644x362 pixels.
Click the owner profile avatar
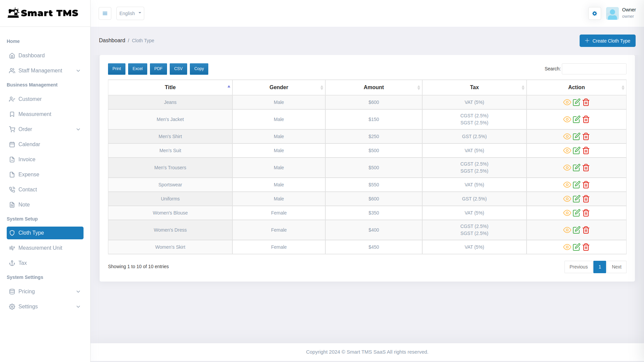612,13
